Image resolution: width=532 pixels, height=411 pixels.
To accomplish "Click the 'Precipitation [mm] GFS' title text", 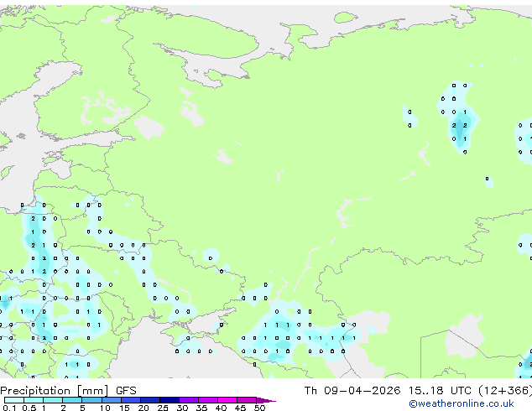I will click(68, 391).
